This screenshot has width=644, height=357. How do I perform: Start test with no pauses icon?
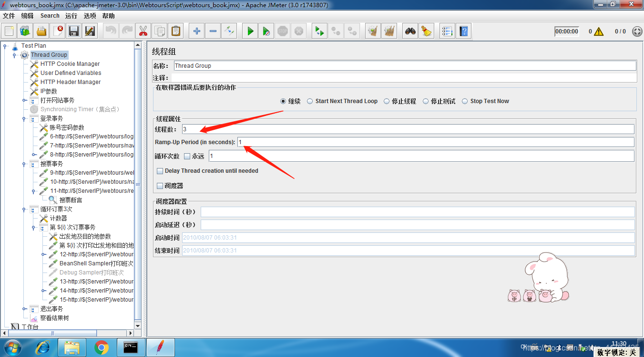click(x=266, y=31)
